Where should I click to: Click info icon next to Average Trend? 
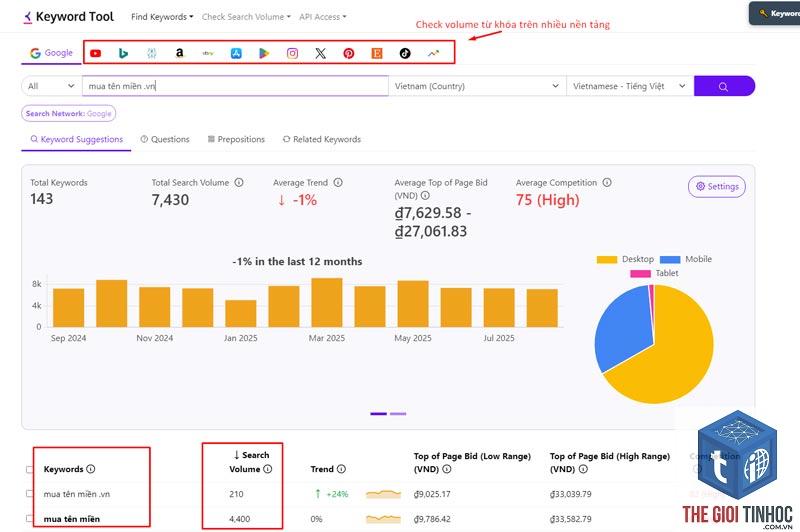click(x=338, y=183)
